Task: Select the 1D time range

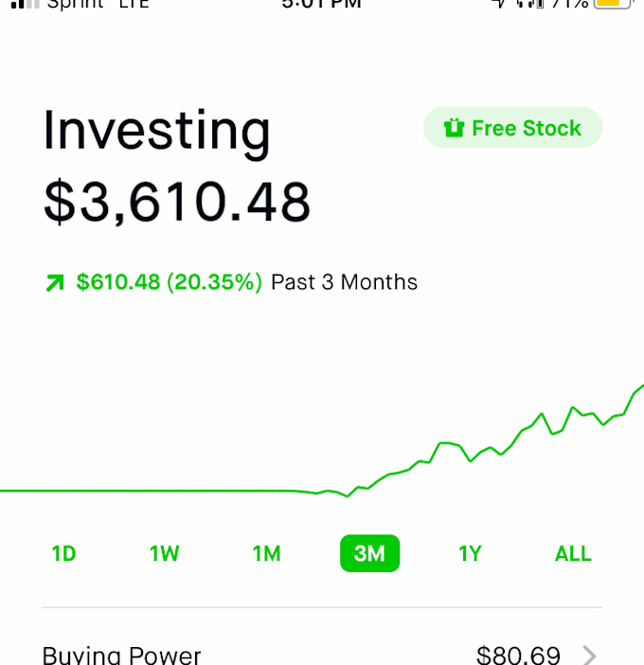Action: click(x=63, y=553)
